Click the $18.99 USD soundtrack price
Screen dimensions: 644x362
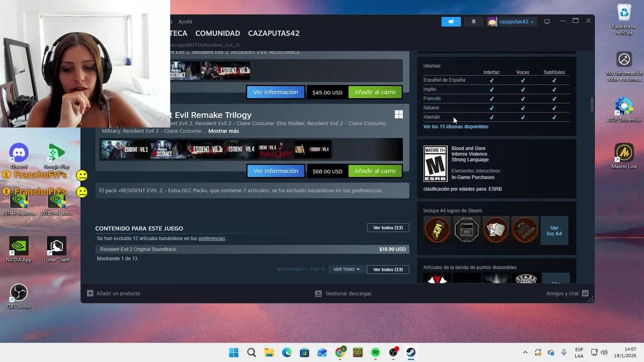[x=392, y=249]
